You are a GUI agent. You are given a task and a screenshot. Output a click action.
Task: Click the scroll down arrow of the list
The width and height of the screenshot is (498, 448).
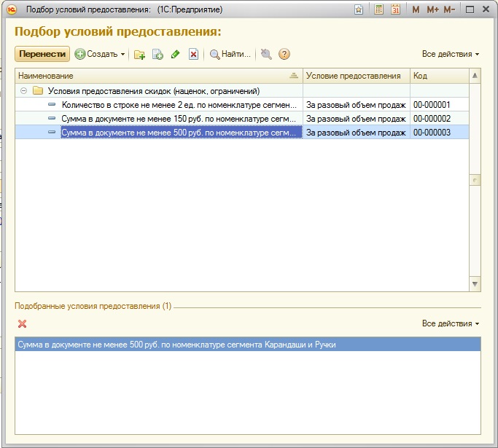pos(475,284)
